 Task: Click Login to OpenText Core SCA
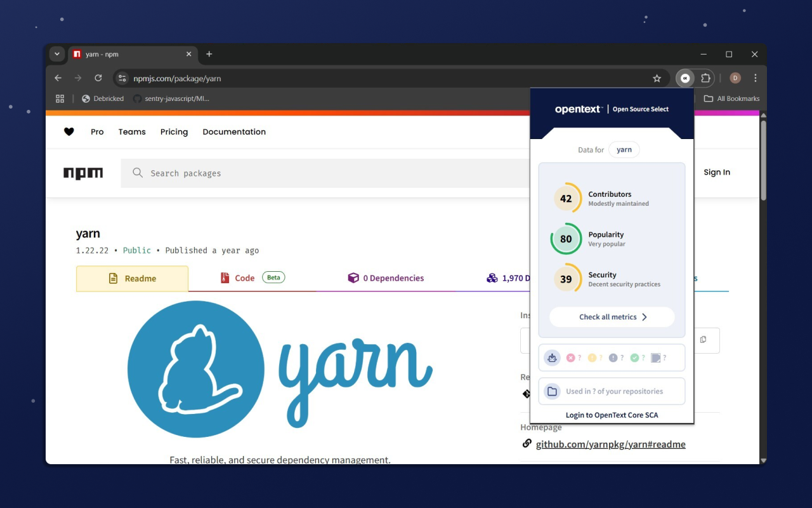612,415
